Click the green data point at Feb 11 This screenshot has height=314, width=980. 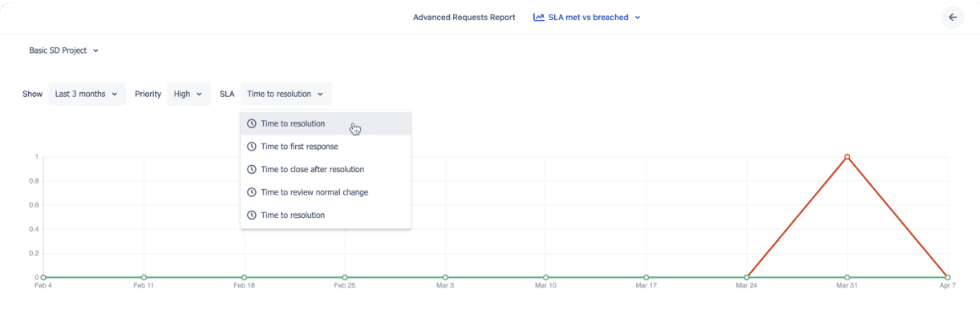coord(144,277)
